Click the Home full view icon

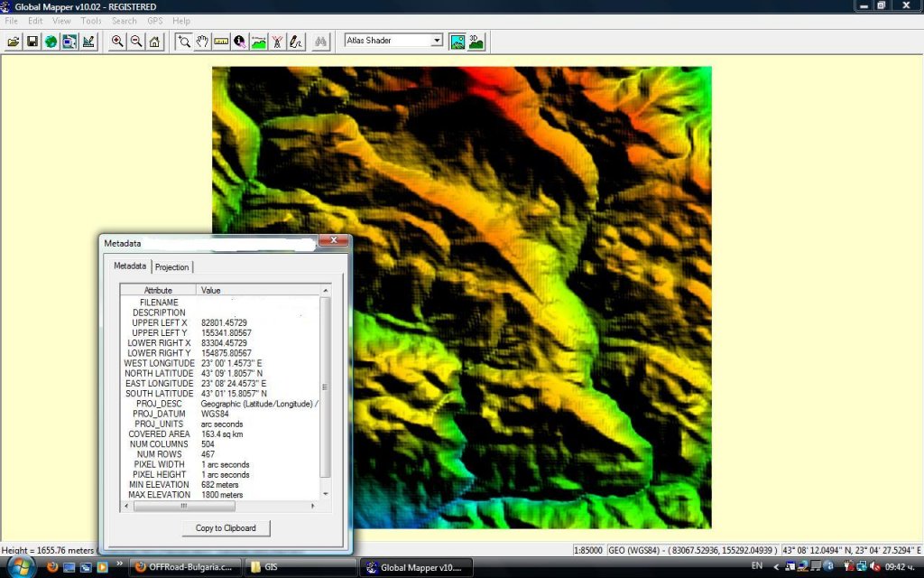coord(154,42)
